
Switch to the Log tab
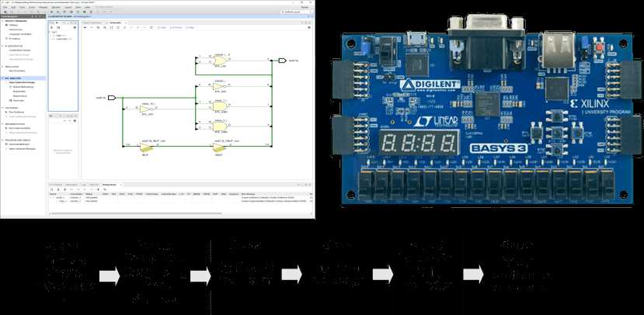tap(84, 185)
